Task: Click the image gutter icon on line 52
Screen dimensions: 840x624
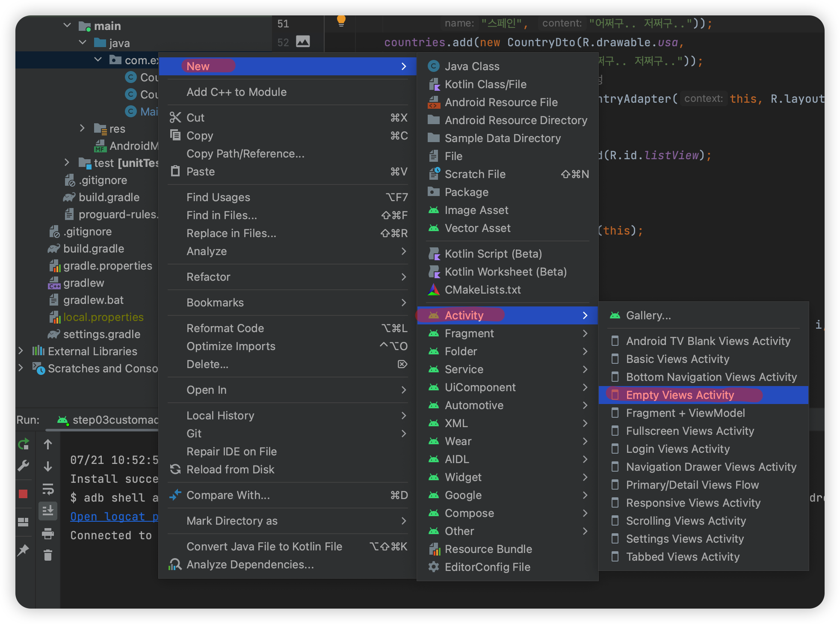Action: tap(303, 42)
